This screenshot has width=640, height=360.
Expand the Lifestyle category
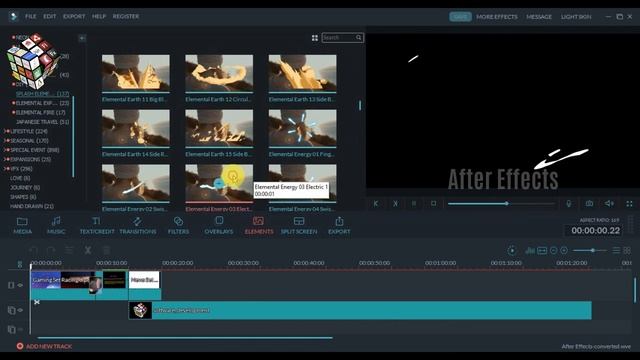tap(6, 131)
